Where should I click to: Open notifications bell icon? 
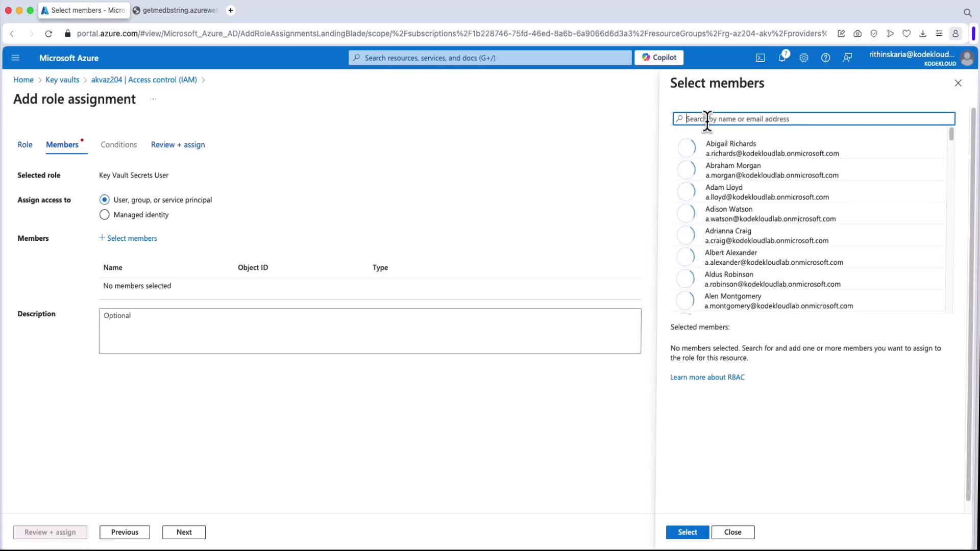point(782,58)
